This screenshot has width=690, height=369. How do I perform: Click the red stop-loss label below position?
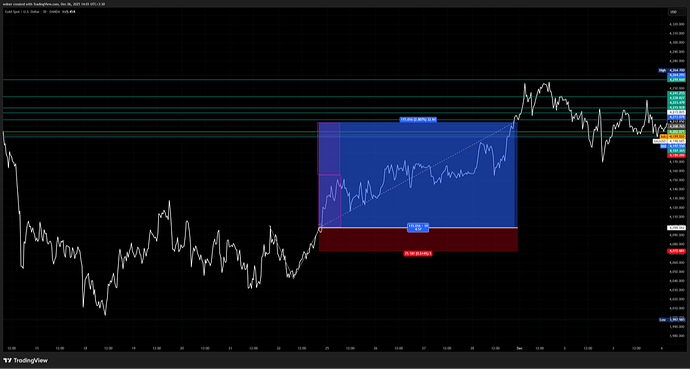(418, 254)
